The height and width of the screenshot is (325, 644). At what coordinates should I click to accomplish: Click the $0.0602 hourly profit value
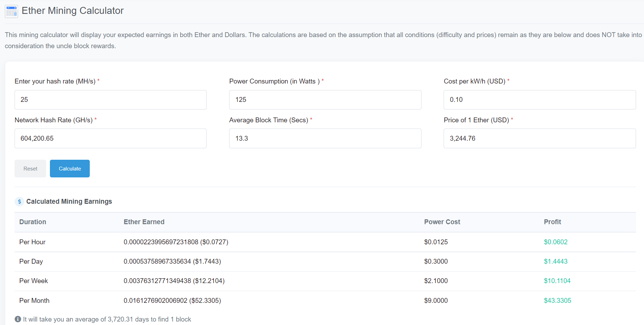[x=556, y=242]
